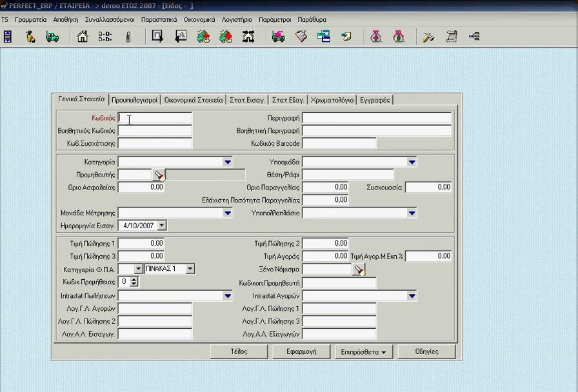The image size is (578, 392).
Task: Open the Παραστατικά menu
Action: (x=159, y=19)
